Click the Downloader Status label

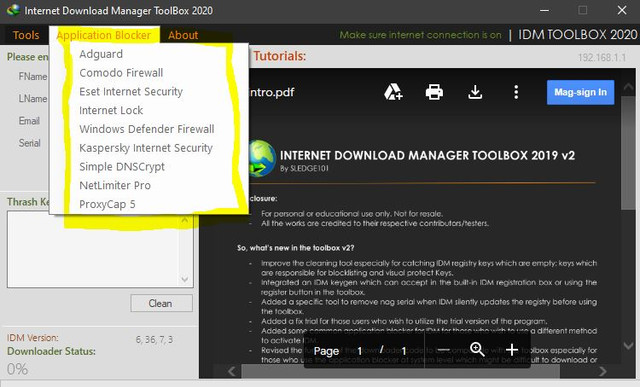click(51, 351)
